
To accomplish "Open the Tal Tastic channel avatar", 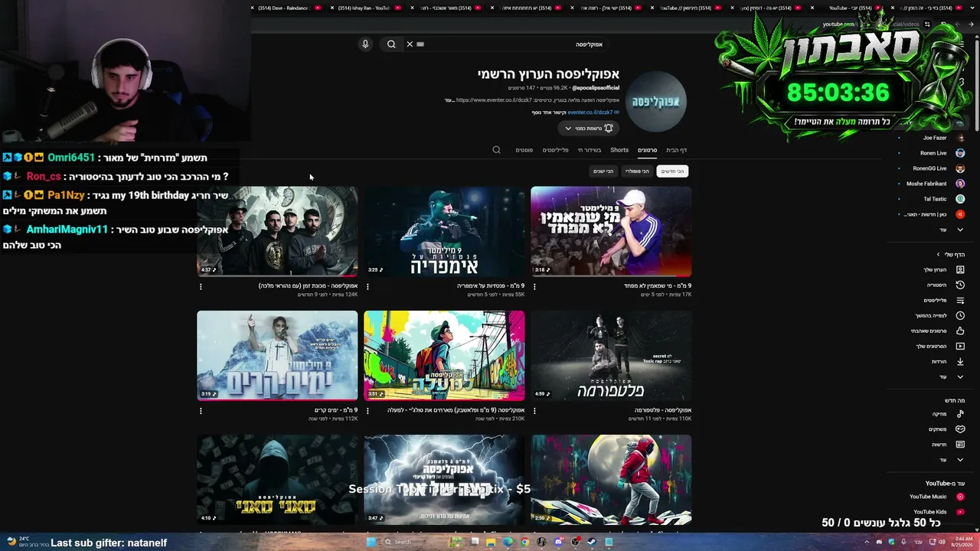I will point(960,199).
